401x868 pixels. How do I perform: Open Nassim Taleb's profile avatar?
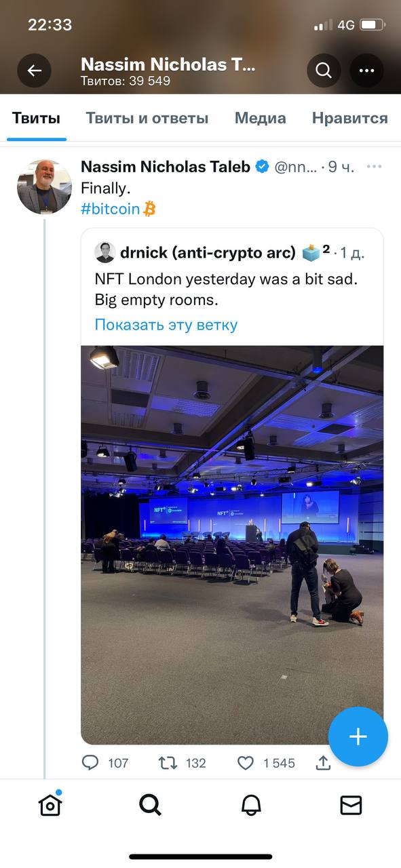click(x=44, y=187)
